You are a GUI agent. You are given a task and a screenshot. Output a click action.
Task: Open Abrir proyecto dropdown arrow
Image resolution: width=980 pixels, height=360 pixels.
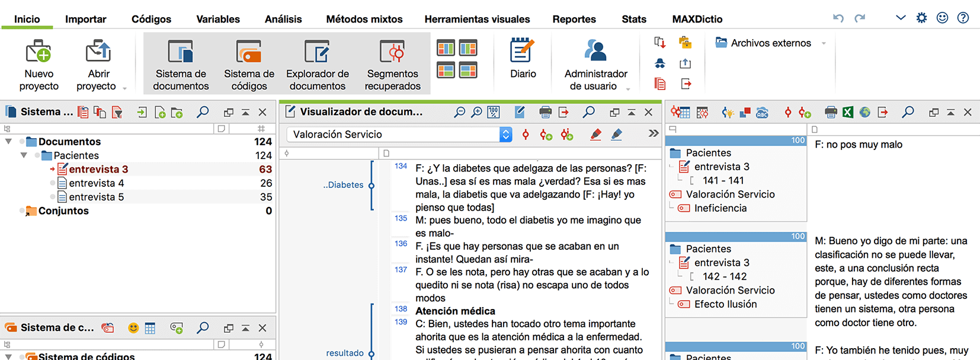click(124, 88)
